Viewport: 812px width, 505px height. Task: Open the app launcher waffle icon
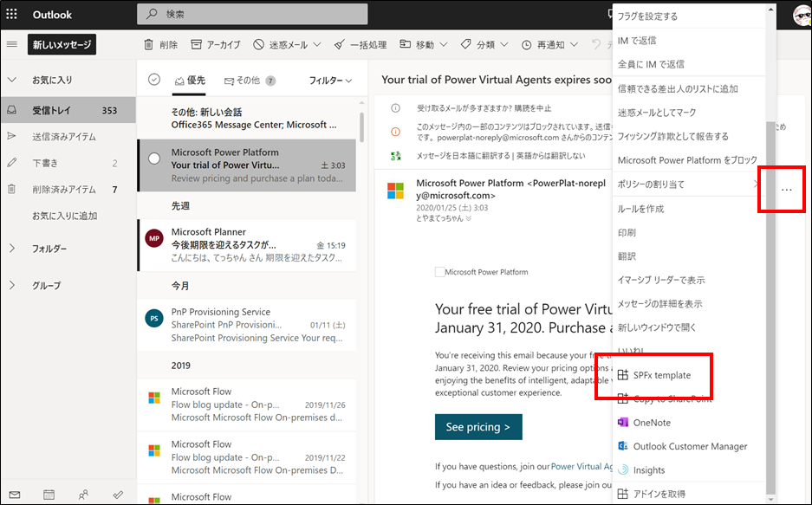coord(11,15)
